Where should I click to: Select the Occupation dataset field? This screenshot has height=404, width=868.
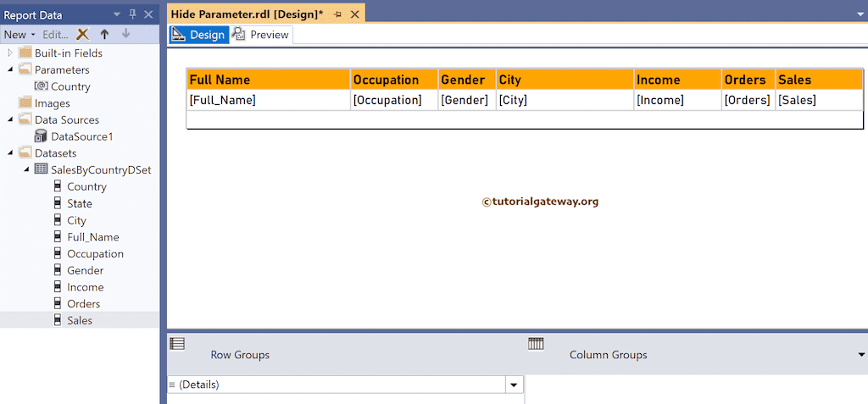(95, 254)
